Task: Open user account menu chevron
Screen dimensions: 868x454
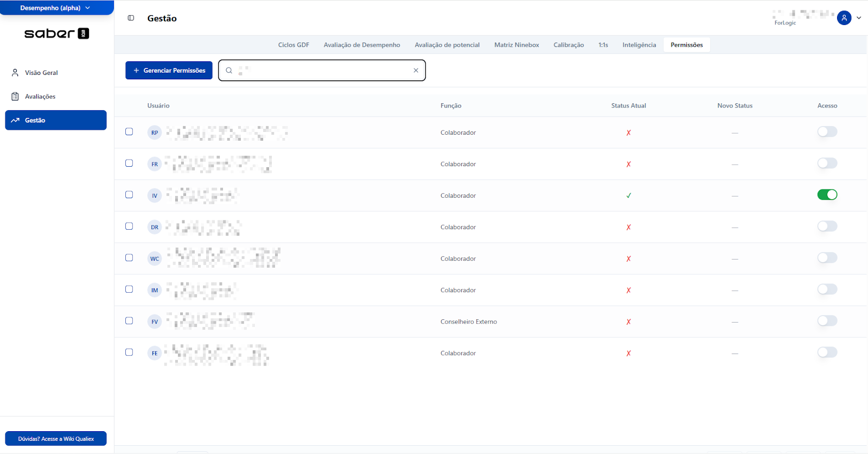Action: coord(859,18)
